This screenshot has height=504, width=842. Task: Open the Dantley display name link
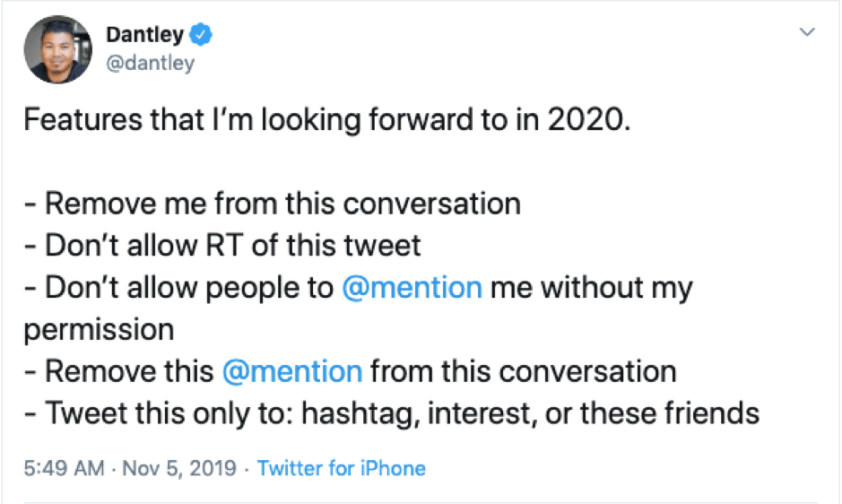(x=144, y=35)
